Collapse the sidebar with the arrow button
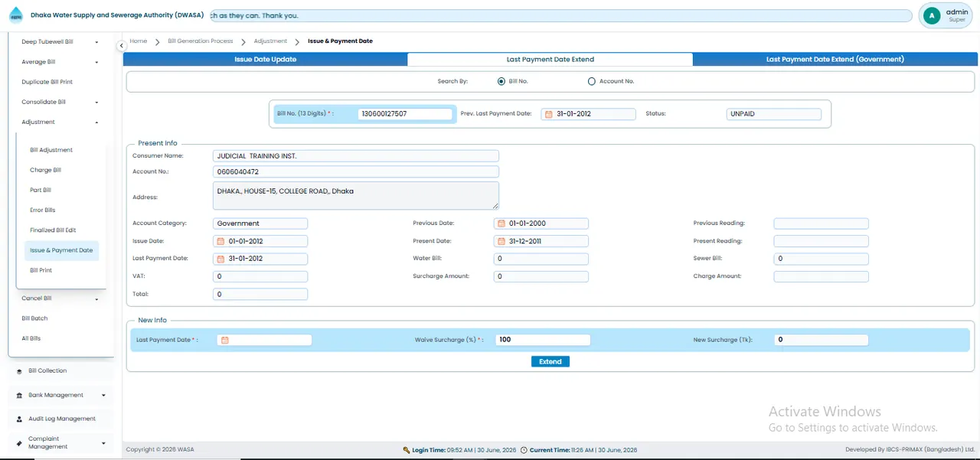Viewport: 980px width, 460px height. click(121, 46)
